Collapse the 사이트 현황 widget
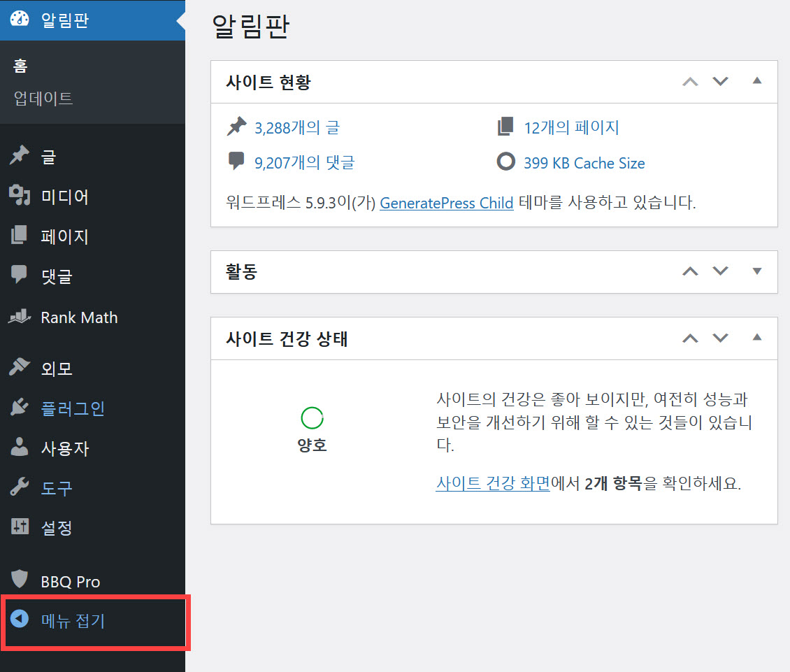This screenshot has height=672, width=790. coord(757,82)
